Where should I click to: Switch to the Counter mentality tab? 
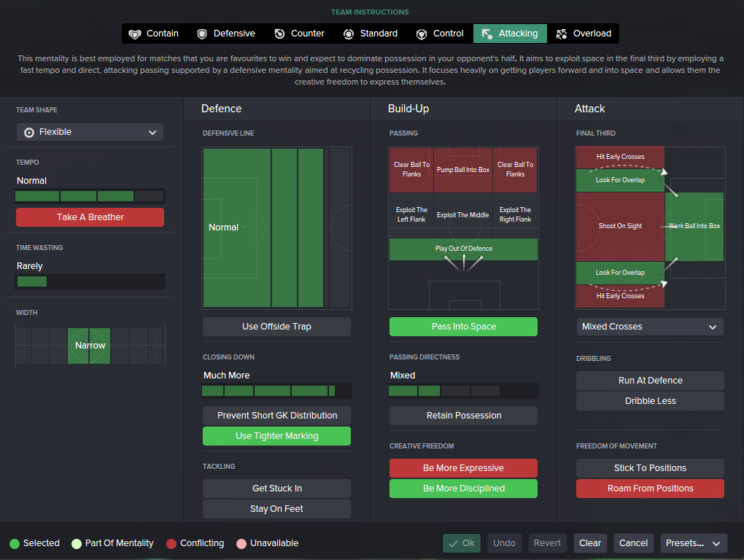click(x=299, y=34)
